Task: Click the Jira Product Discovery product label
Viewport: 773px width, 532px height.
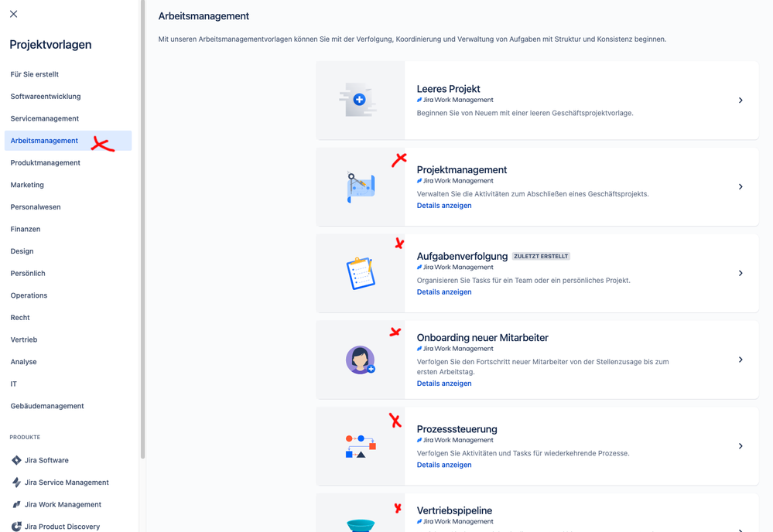Action: (x=62, y=527)
